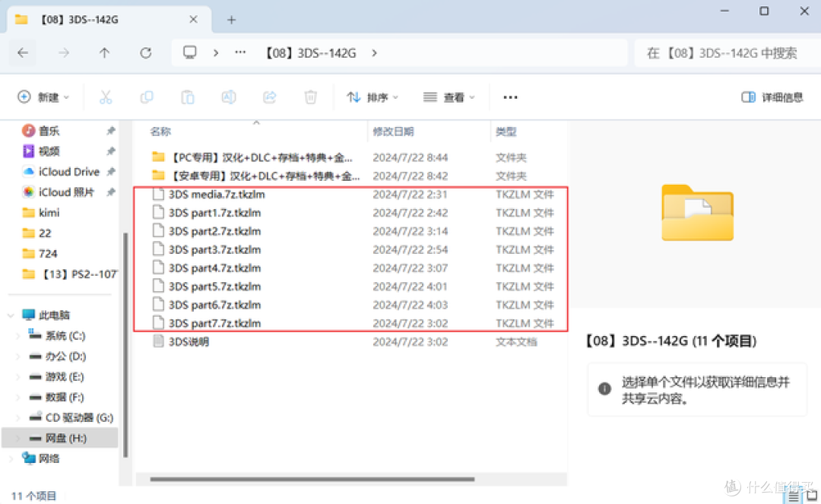This screenshot has height=504, width=821.
Task: Click the Paste icon in the toolbar
Action: pyautogui.click(x=187, y=97)
